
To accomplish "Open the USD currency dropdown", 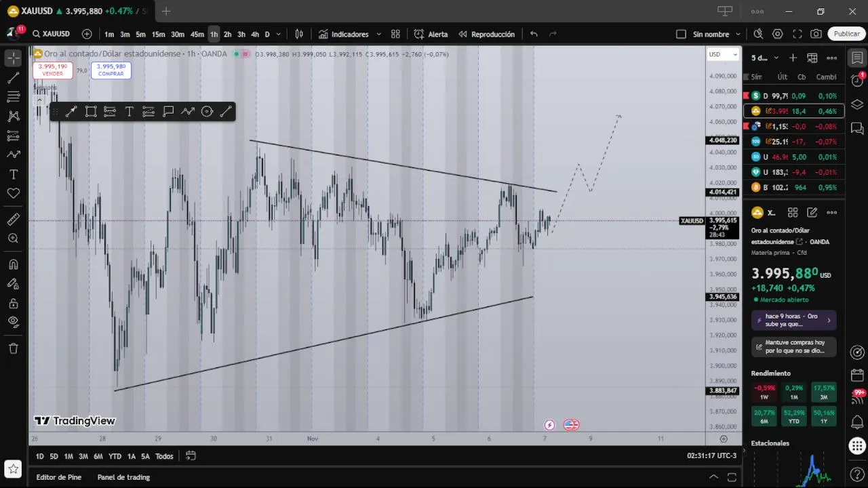I will tap(723, 54).
